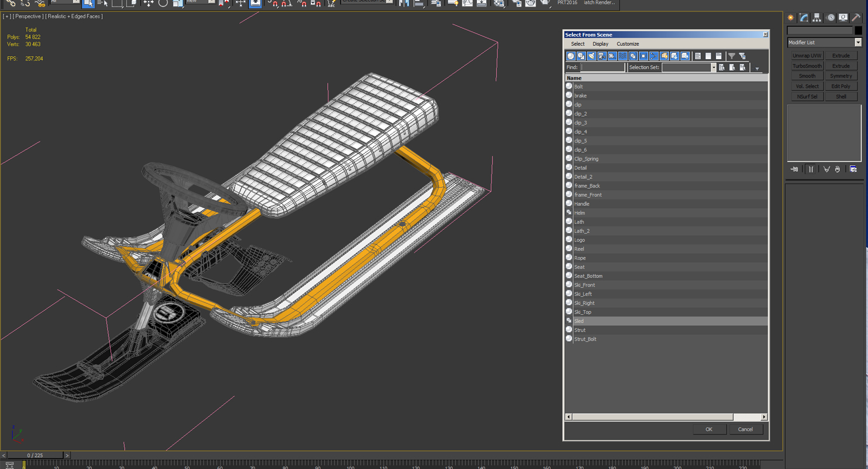Toggle Display Shapes filter icon
This screenshot has width=868, height=469.
(x=581, y=56)
